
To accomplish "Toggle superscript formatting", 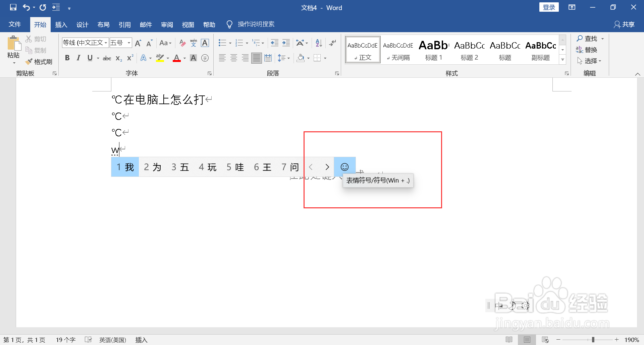I will tap(130, 58).
